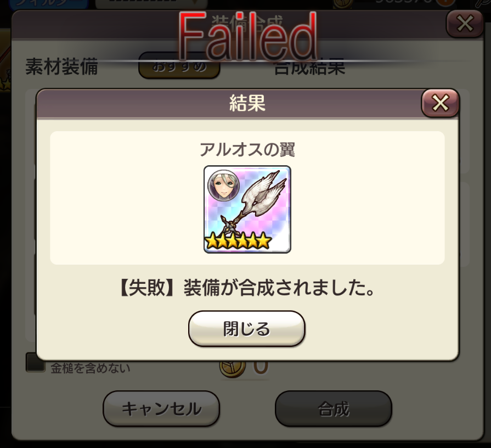This screenshot has width=491, height=448.
Task: Tap the dimmed 合成 synthesize button
Action: [x=334, y=408]
